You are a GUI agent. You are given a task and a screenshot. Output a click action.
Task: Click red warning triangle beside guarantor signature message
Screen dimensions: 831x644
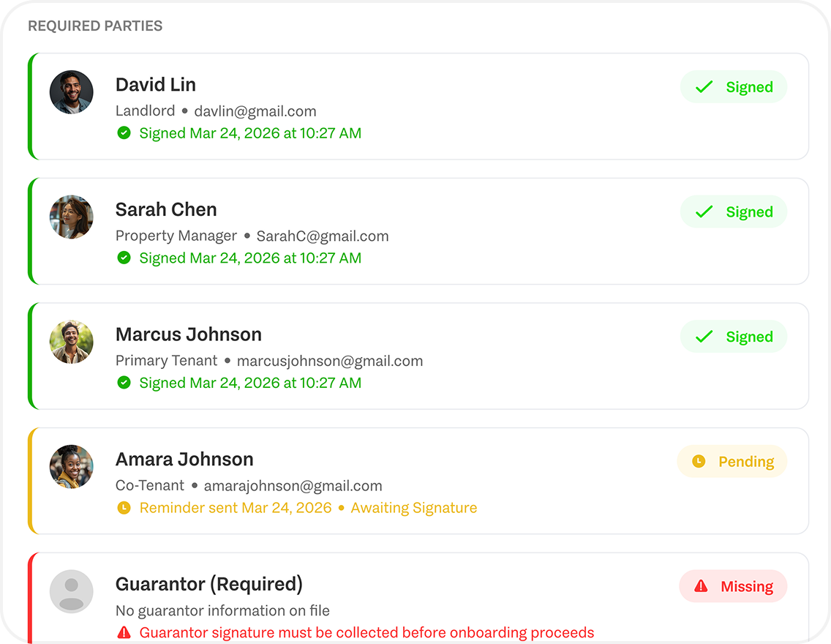(124, 632)
